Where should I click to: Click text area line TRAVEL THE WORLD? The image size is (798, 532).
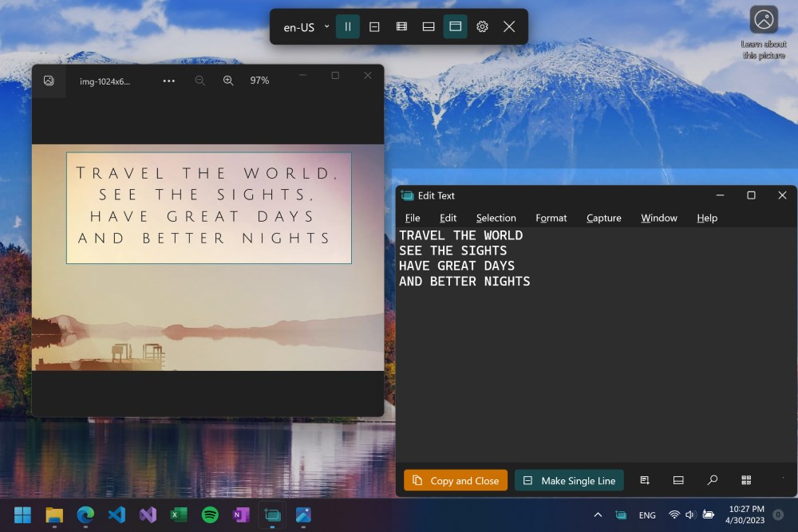point(460,235)
